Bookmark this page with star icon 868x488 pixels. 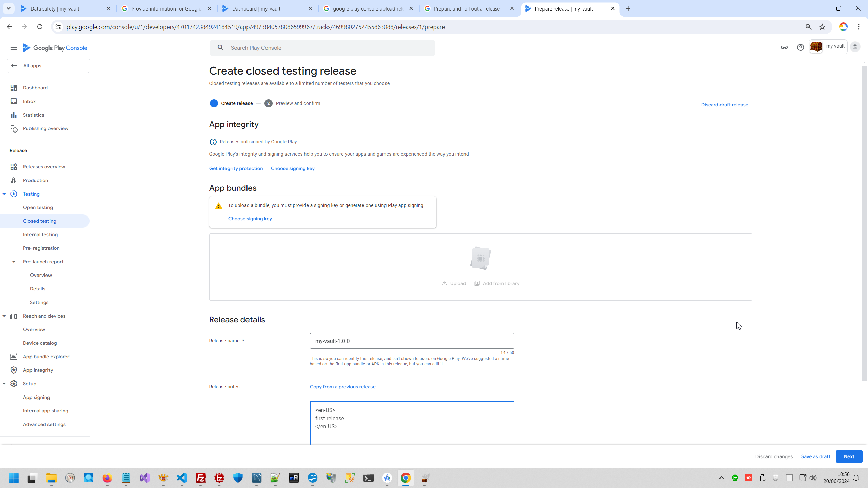(x=822, y=27)
